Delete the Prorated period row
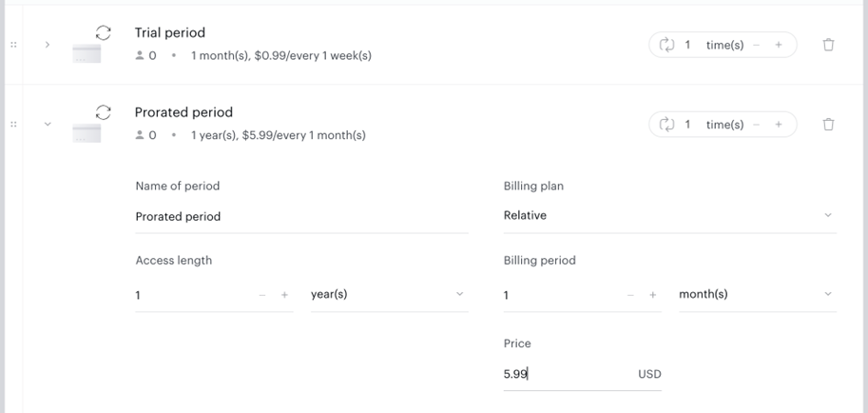 [828, 124]
